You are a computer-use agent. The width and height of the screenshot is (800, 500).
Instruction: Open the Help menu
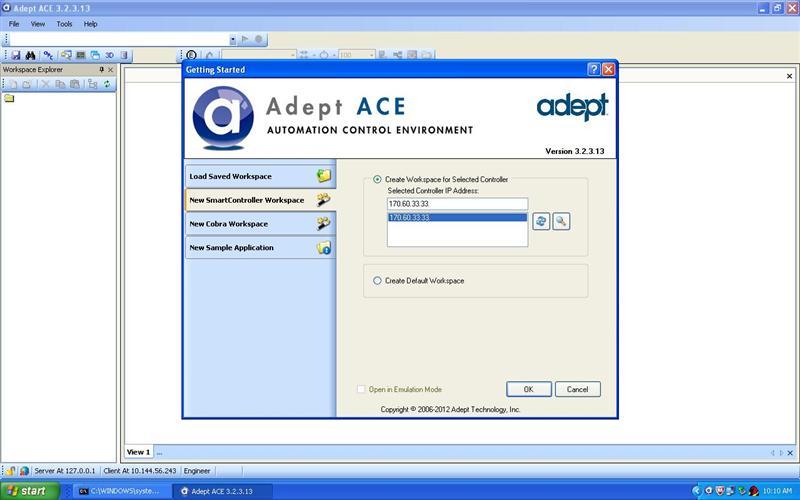tap(90, 24)
